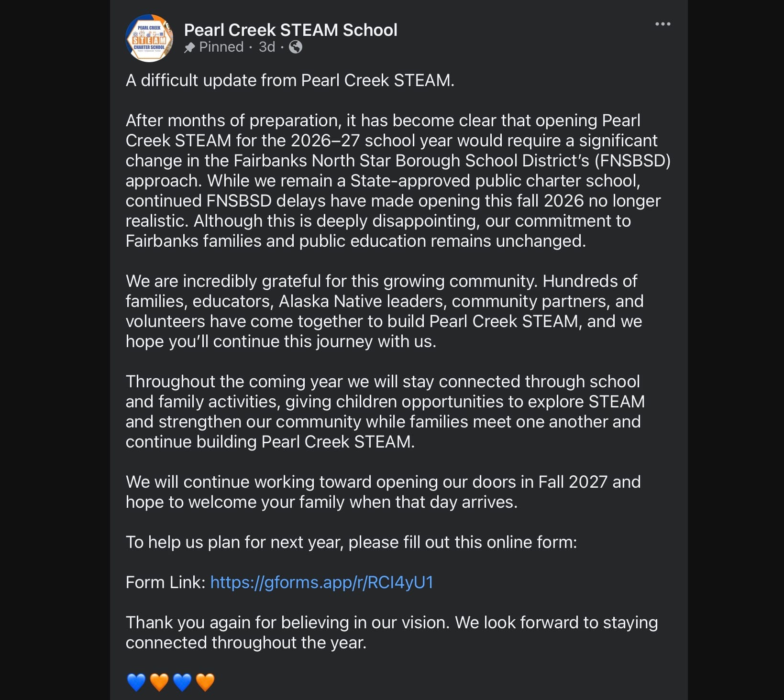Open the gforms.app form link

tap(321, 582)
